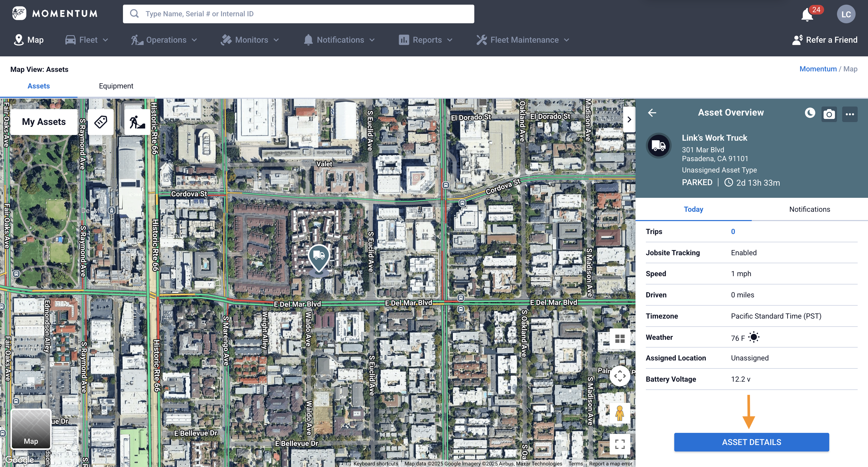Open the map layers grid icon
The height and width of the screenshot is (467, 868).
click(620, 338)
